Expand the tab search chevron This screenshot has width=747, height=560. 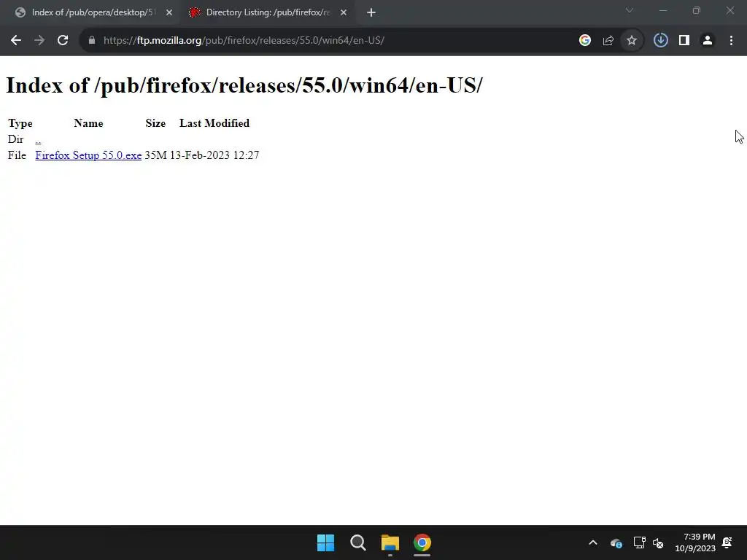coord(630,10)
